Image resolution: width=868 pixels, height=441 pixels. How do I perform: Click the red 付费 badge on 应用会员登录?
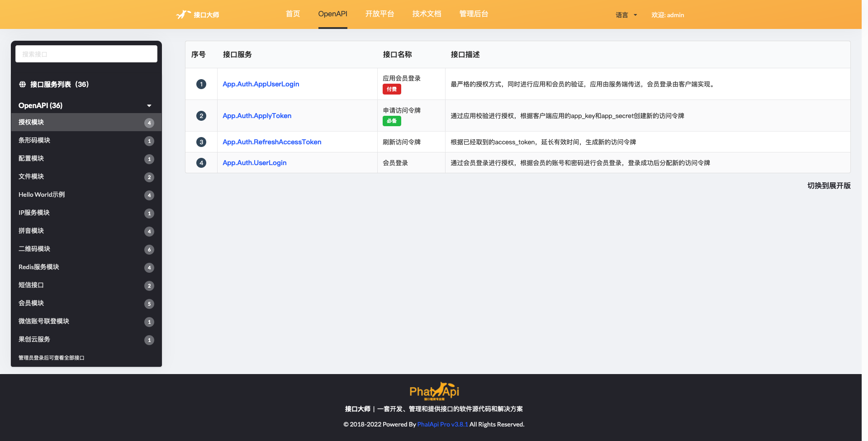pyautogui.click(x=391, y=89)
